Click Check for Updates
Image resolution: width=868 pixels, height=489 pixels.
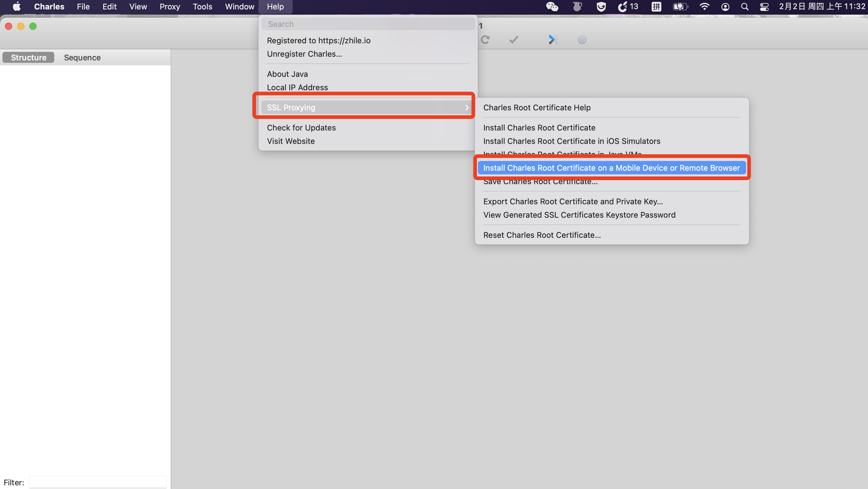tap(301, 128)
